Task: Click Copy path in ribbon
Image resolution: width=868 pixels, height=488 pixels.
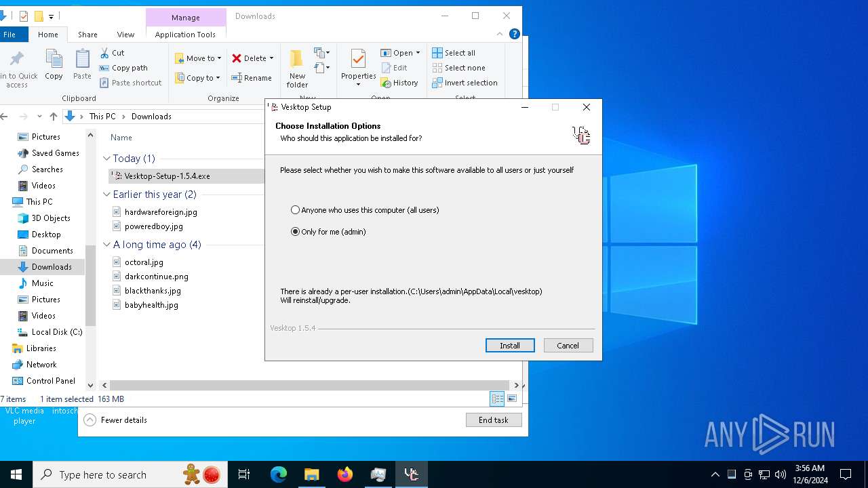Action: coord(123,68)
